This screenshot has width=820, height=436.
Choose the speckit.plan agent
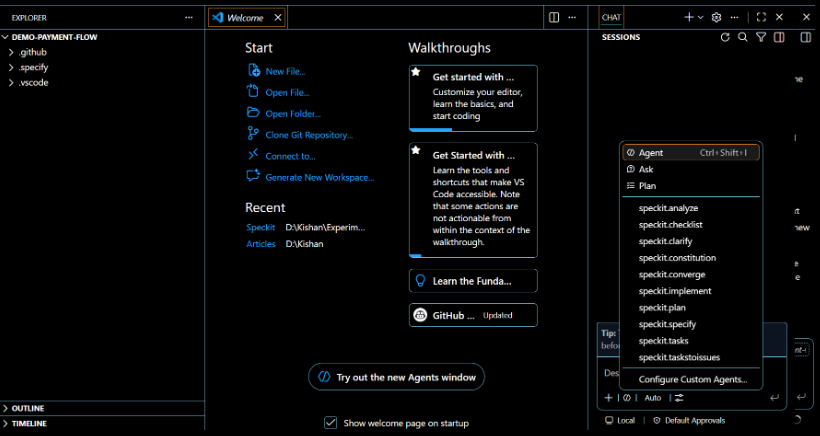(691, 308)
